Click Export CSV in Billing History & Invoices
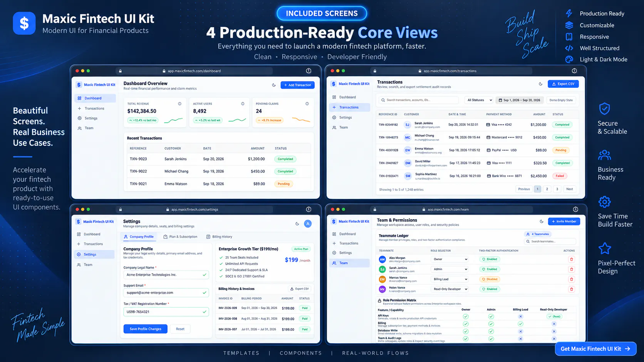The width and height of the screenshot is (644, 362). coord(300,289)
